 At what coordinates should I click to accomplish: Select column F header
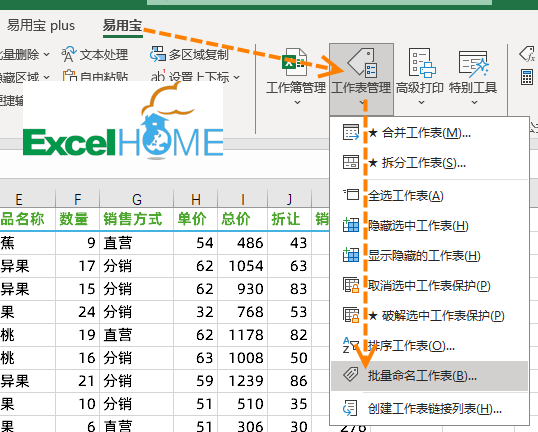78,199
